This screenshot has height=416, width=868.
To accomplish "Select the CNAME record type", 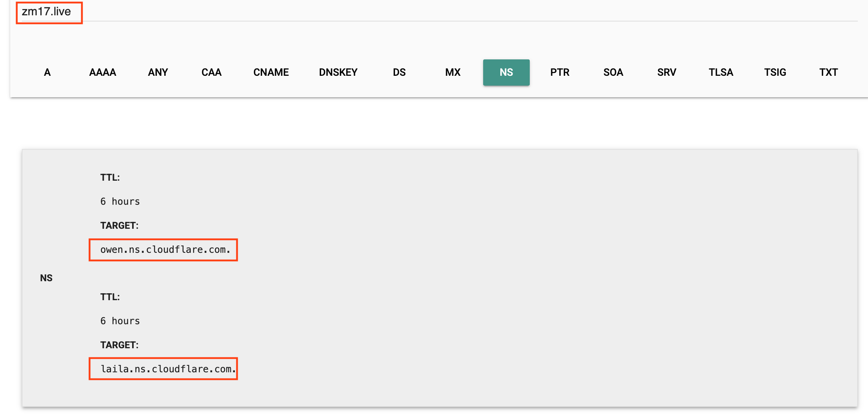I will 271,72.
